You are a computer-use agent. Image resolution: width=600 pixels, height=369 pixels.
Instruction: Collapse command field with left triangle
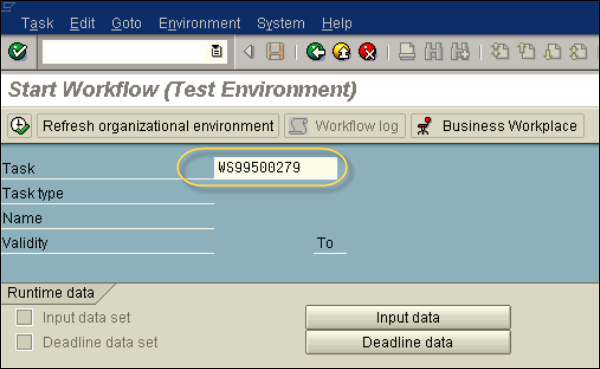coord(249,52)
